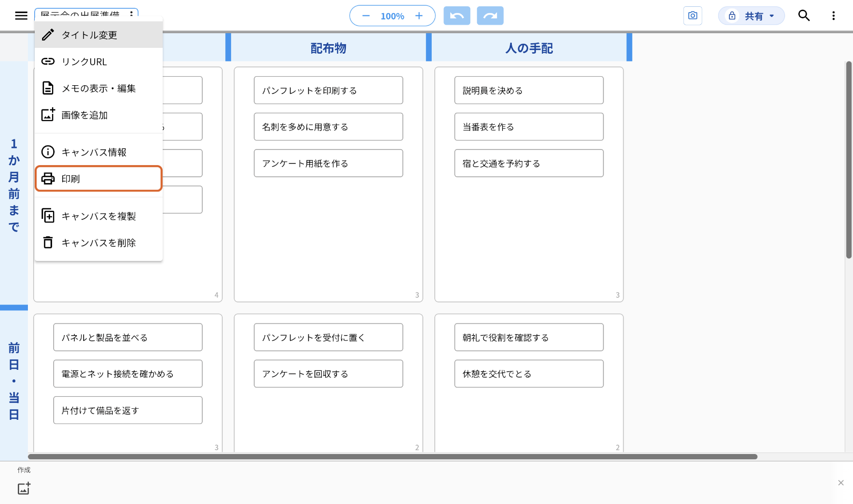Click the 人の手配 column header
The width and height of the screenshot is (853, 504).
click(x=529, y=48)
